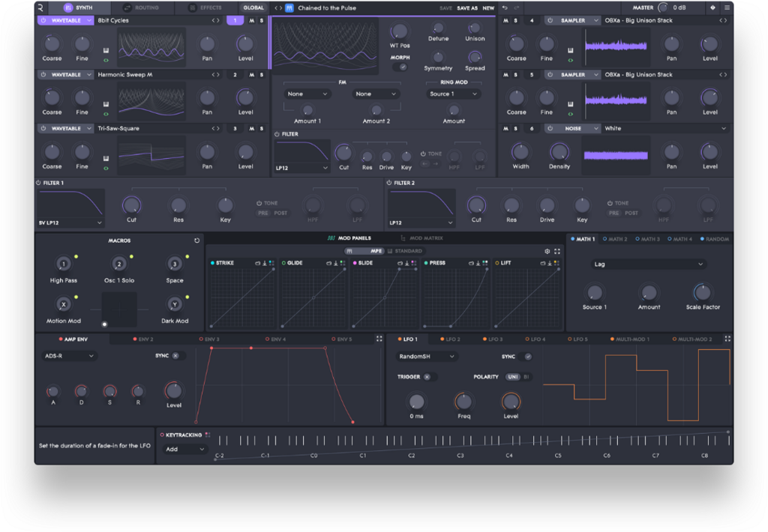Click keyboard icon in 8bit Cycles oscillator
The height and width of the screenshot is (532, 768).
coord(106,50)
